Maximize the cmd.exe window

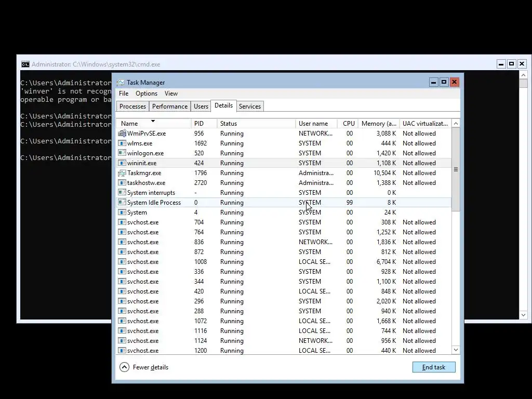[x=512, y=64]
